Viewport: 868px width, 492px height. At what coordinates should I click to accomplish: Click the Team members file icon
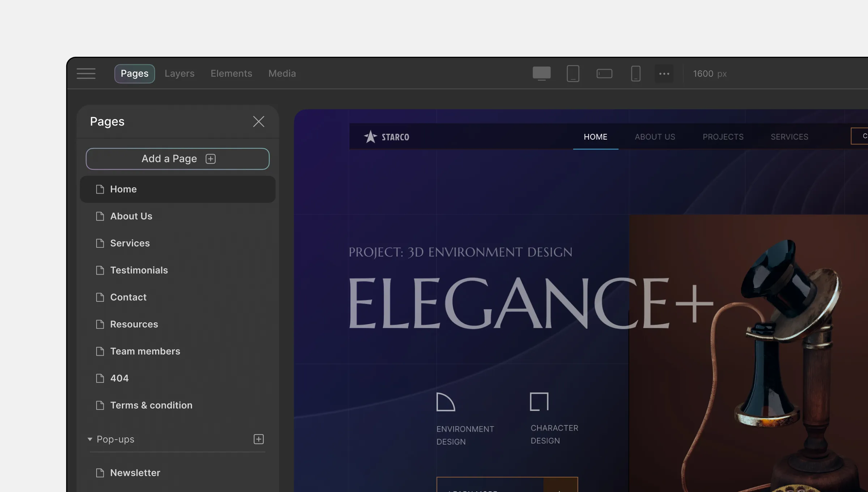click(100, 351)
